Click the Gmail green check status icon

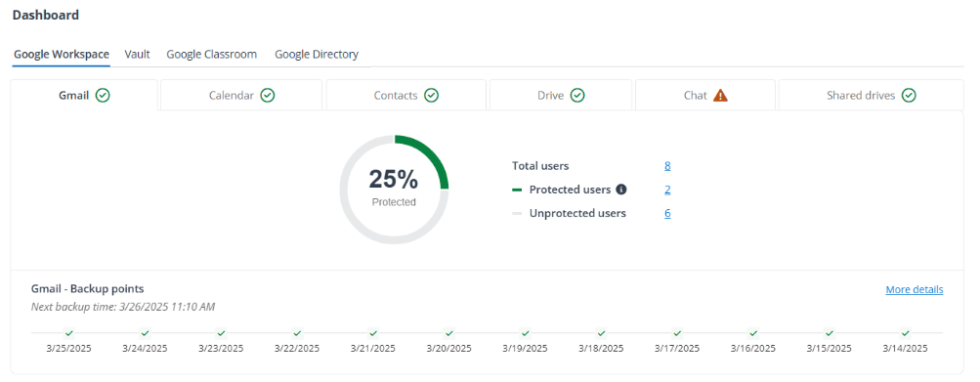(x=104, y=96)
